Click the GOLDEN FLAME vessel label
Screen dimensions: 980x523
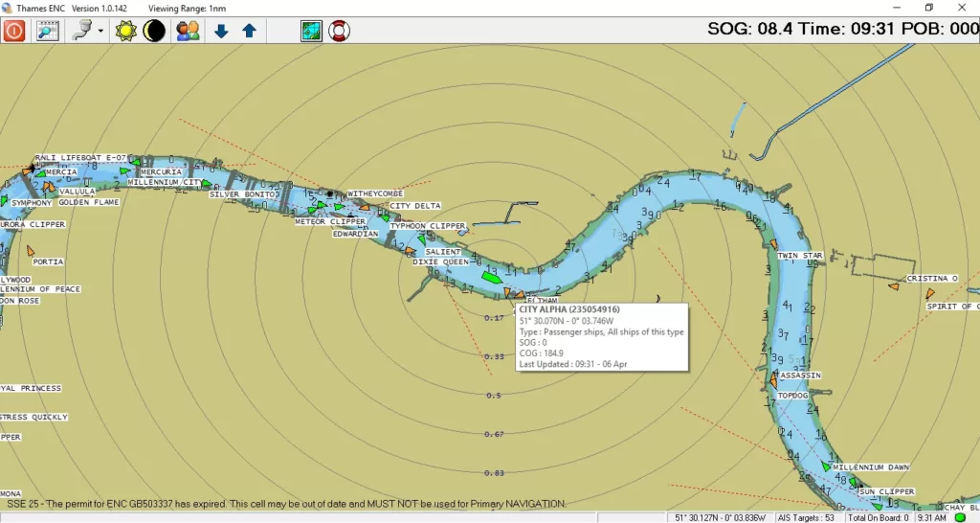click(x=89, y=202)
